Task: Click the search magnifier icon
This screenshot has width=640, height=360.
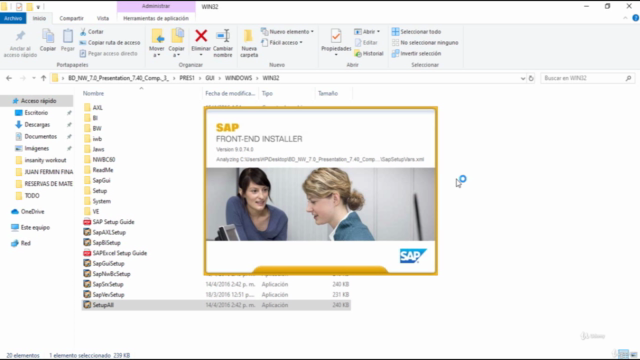Action: [628, 78]
